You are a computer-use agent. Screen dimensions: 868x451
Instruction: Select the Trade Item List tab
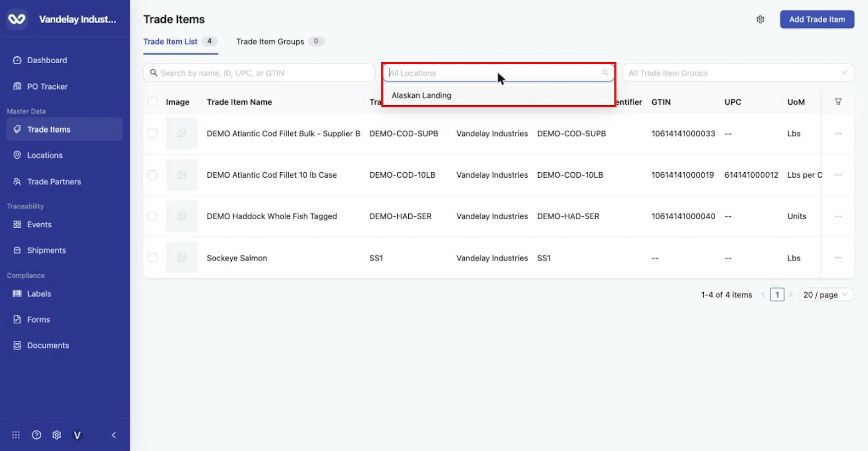coord(180,41)
